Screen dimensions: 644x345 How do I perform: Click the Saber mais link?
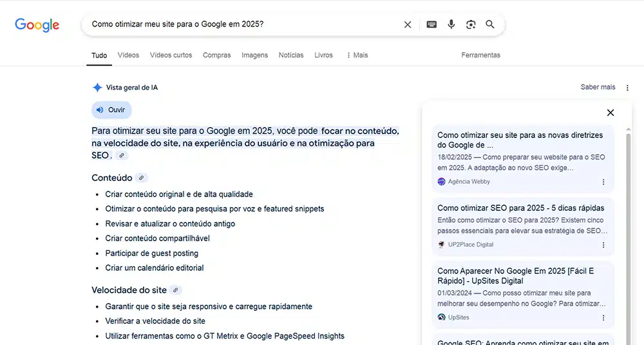pyautogui.click(x=598, y=87)
